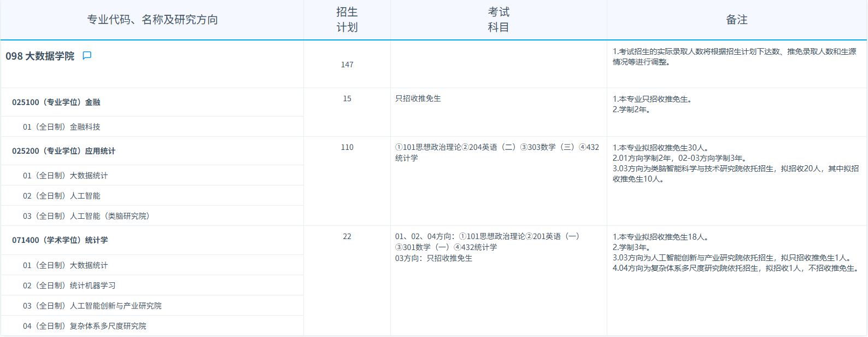Click the 只招收推免生 exam subject cell
868x337 pixels.
coord(418,98)
